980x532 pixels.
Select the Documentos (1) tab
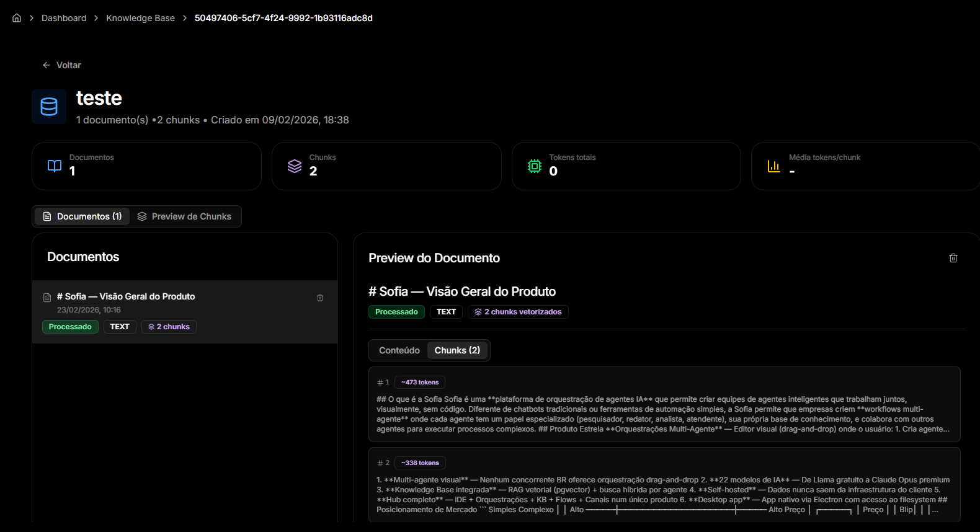(82, 216)
